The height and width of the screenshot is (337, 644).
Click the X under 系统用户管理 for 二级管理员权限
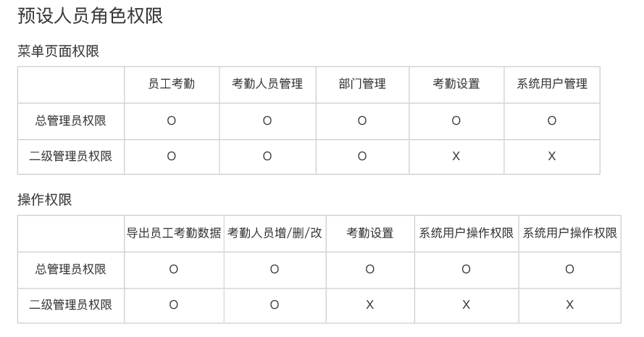pos(552,157)
